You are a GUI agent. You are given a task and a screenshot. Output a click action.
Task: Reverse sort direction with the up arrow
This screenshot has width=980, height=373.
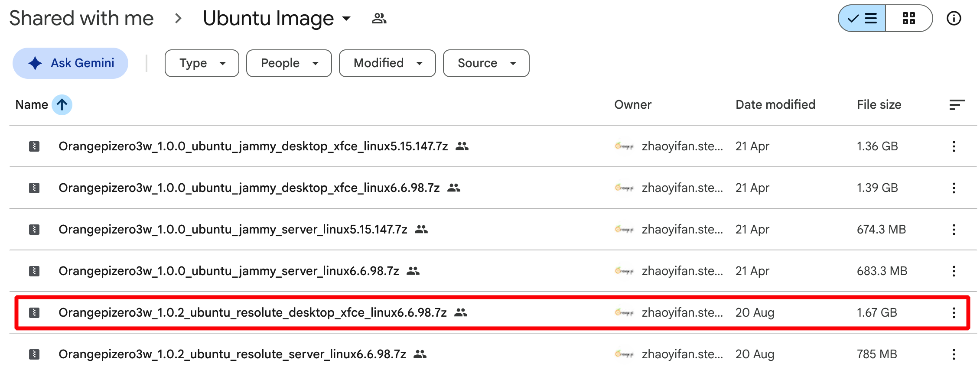pos(62,105)
